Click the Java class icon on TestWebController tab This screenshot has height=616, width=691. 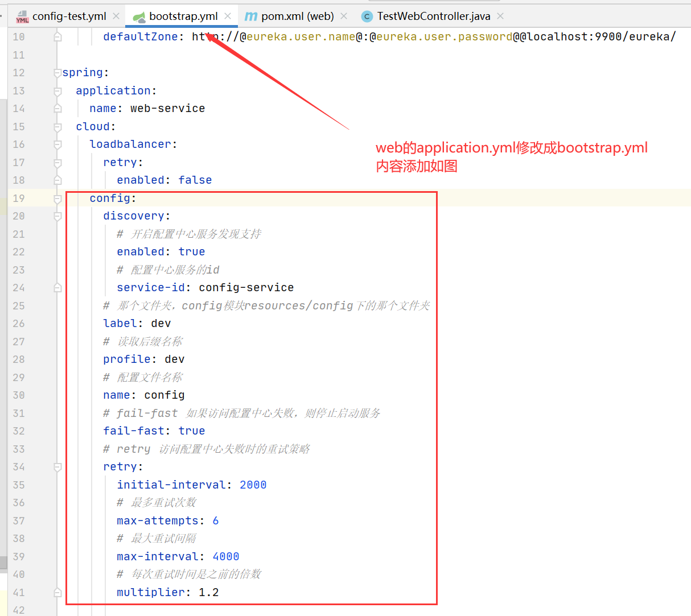pyautogui.click(x=367, y=16)
